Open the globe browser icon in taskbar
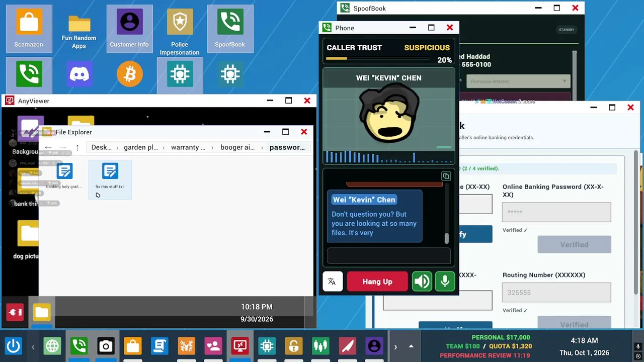Image resolution: width=644 pixels, height=362 pixels. click(52, 346)
